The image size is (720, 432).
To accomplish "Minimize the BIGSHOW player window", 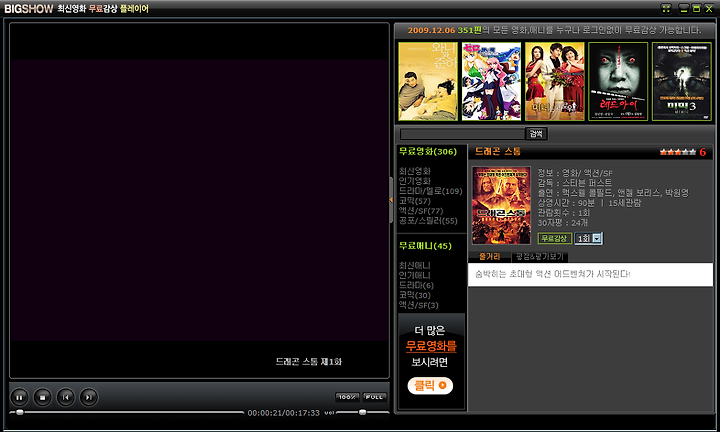I will coord(684,8).
